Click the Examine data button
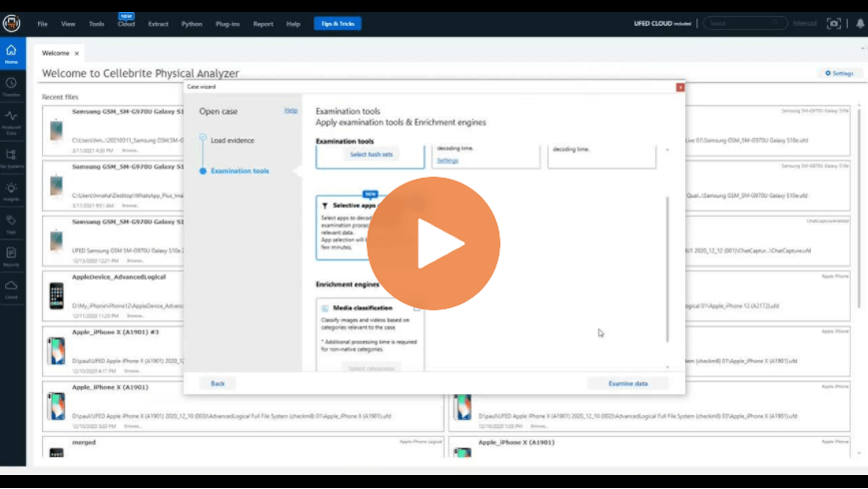This screenshot has width=868, height=489. point(627,383)
